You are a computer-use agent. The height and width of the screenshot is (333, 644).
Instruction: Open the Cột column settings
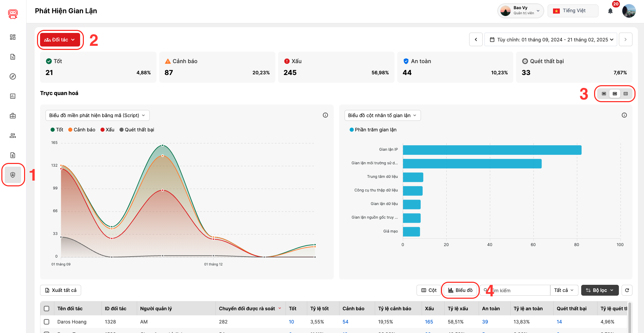[x=429, y=290]
